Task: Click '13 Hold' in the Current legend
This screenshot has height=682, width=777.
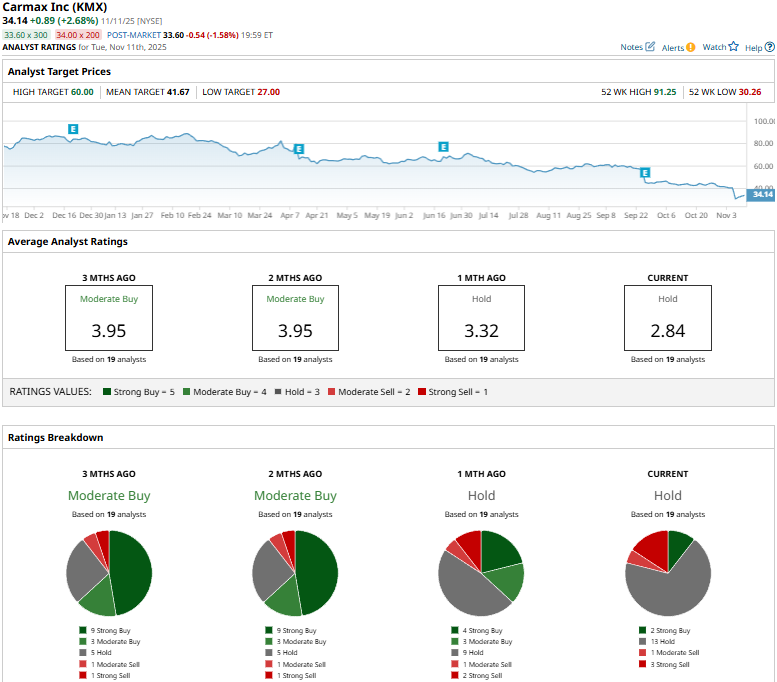Action: pos(663,641)
